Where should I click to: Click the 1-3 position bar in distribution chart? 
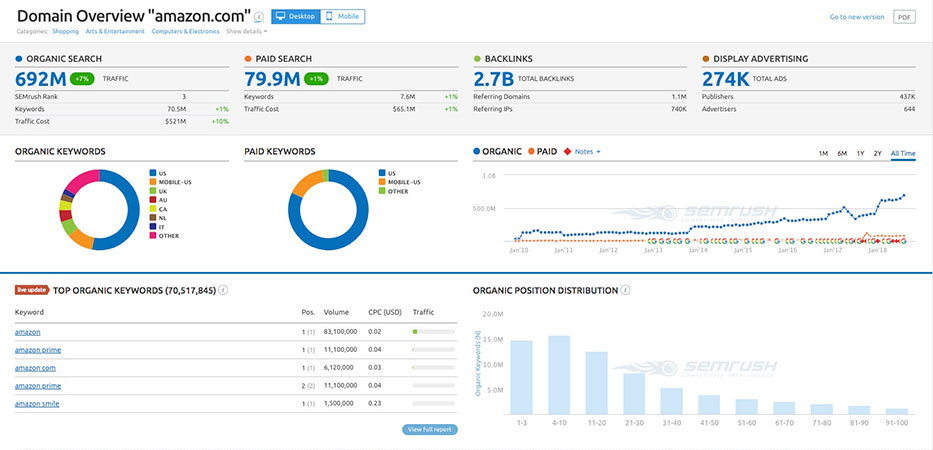click(521, 377)
